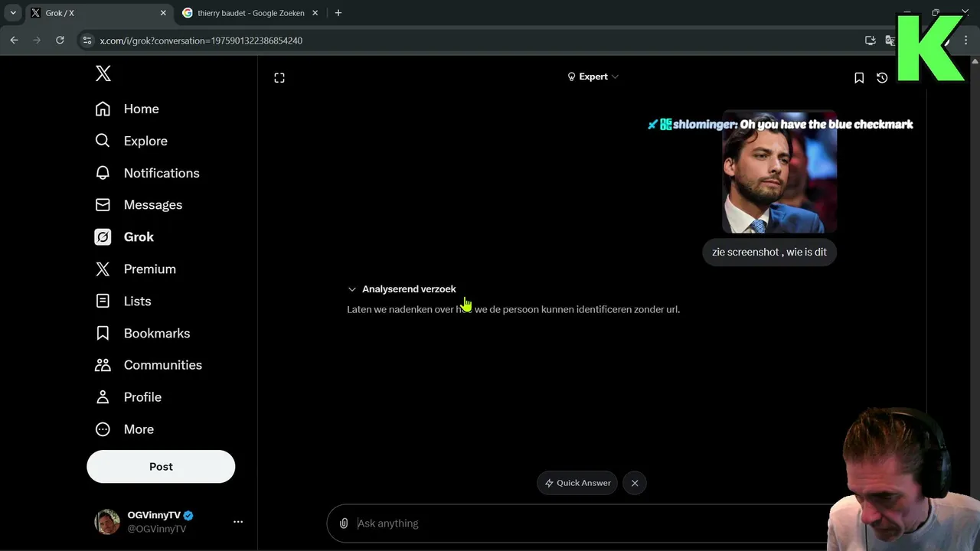Cancel the response with the X button
Image resolution: width=980 pixels, height=551 pixels.
635,483
